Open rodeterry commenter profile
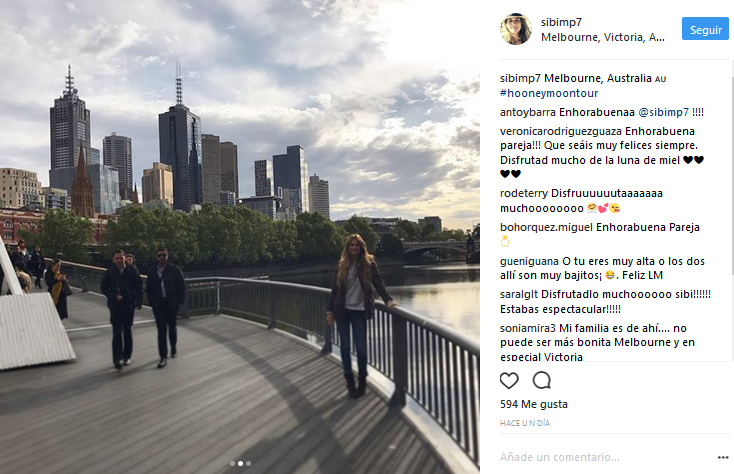The image size is (734, 474). click(524, 193)
